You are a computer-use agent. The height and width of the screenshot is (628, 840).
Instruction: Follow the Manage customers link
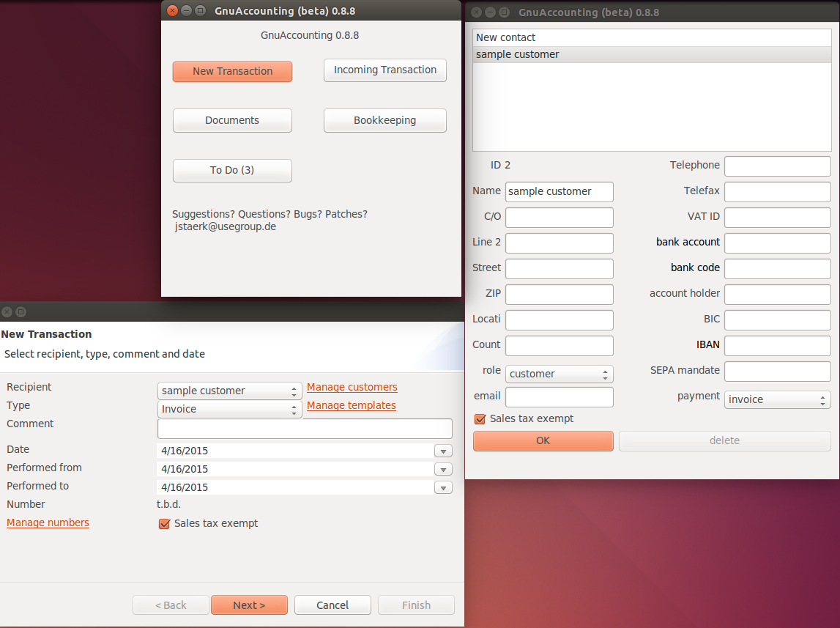352,387
